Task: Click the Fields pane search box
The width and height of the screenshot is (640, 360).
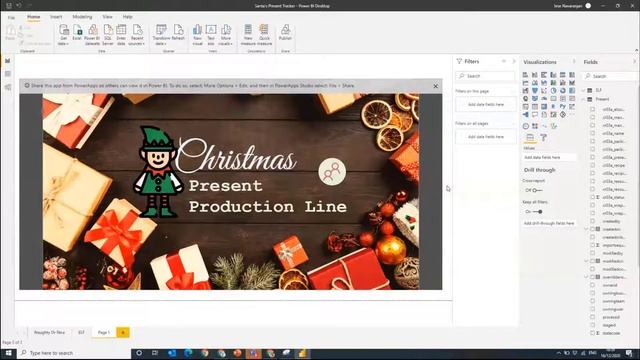Action: (611, 76)
